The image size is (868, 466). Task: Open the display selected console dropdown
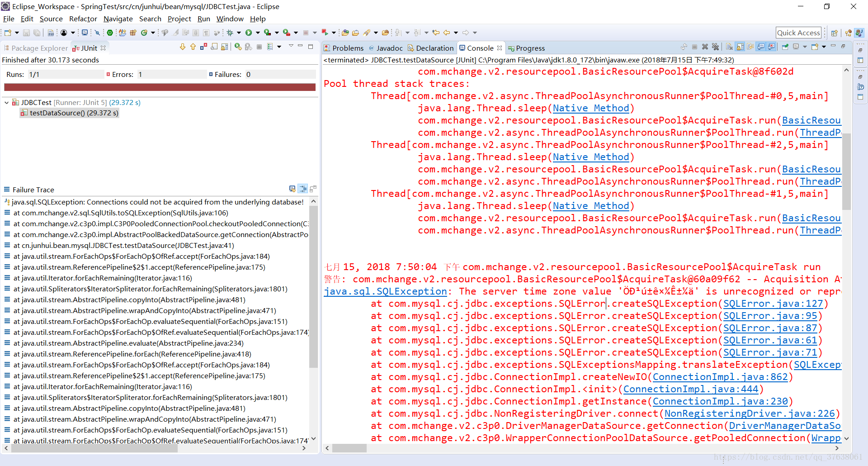(805, 47)
